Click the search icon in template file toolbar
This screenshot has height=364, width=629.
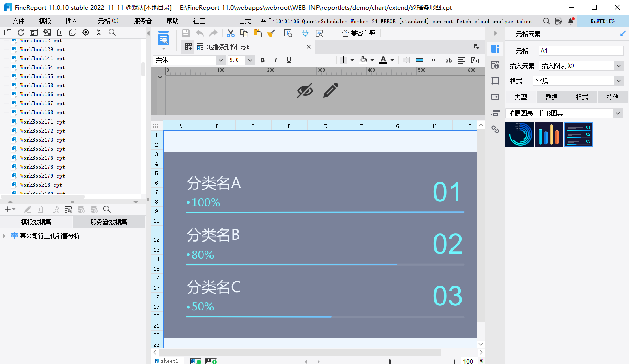[x=112, y=32]
